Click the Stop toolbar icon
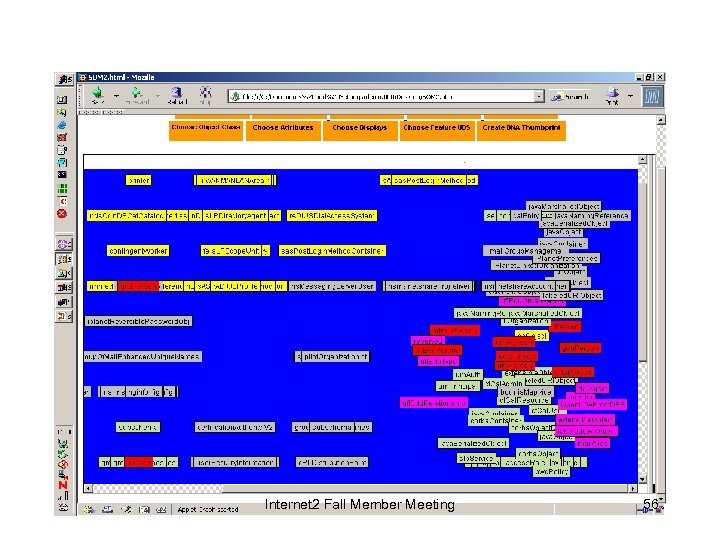720x540 pixels. click(205, 93)
